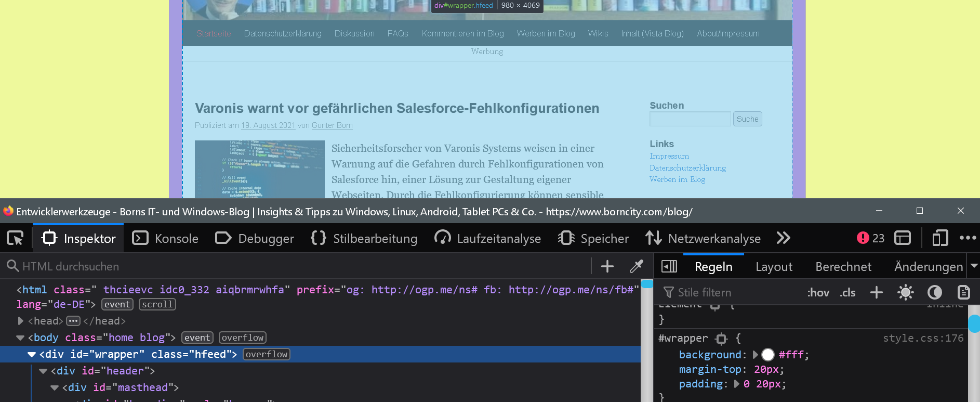Viewport: 980px width, 402px height.
Task: Click the article code thumbnail image
Action: click(x=260, y=169)
